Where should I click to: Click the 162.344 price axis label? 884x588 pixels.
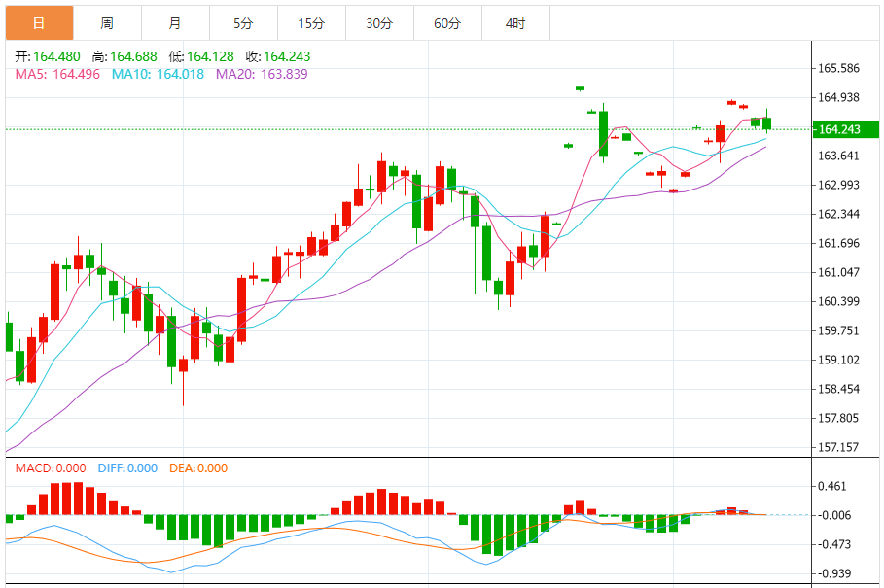[x=839, y=215]
